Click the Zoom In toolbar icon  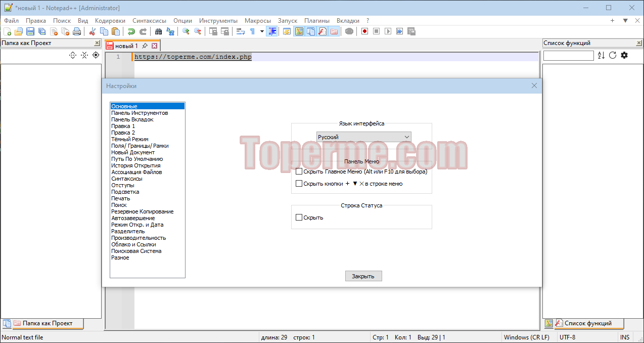point(186,31)
